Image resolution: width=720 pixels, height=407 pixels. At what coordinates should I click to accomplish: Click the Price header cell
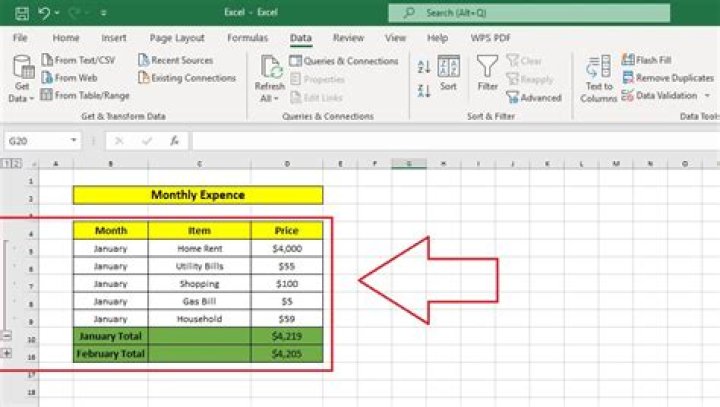287,231
